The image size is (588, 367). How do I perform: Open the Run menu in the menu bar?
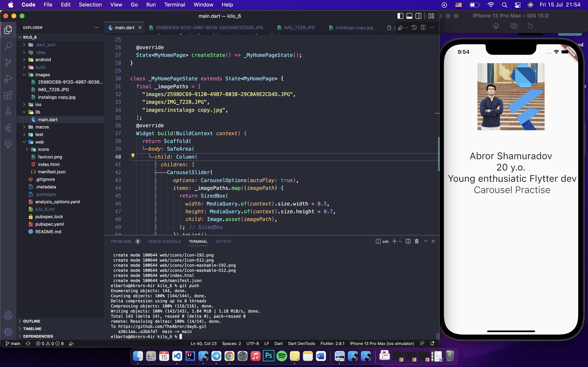pos(151,5)
